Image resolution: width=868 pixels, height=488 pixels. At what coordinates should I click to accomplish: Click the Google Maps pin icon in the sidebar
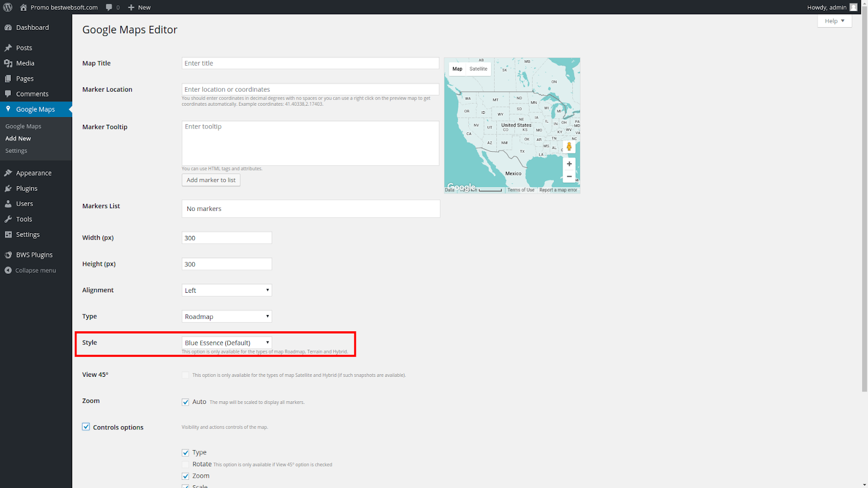[8, 109]
